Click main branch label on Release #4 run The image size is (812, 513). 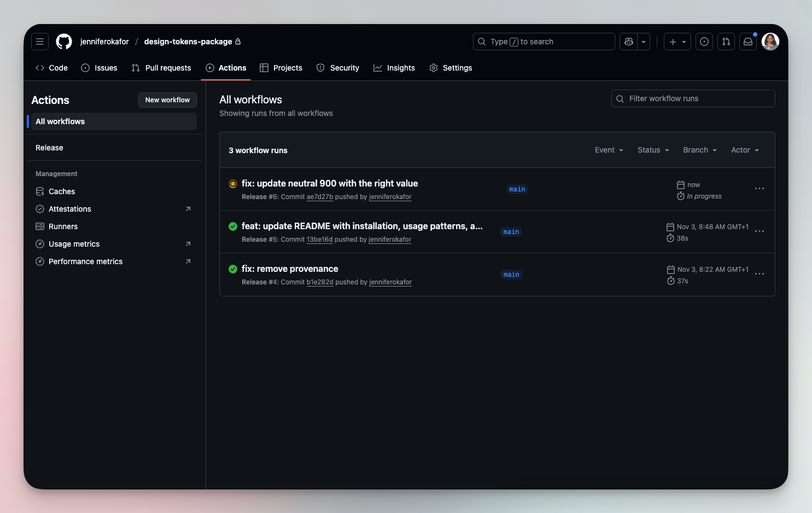click(512, 275)
